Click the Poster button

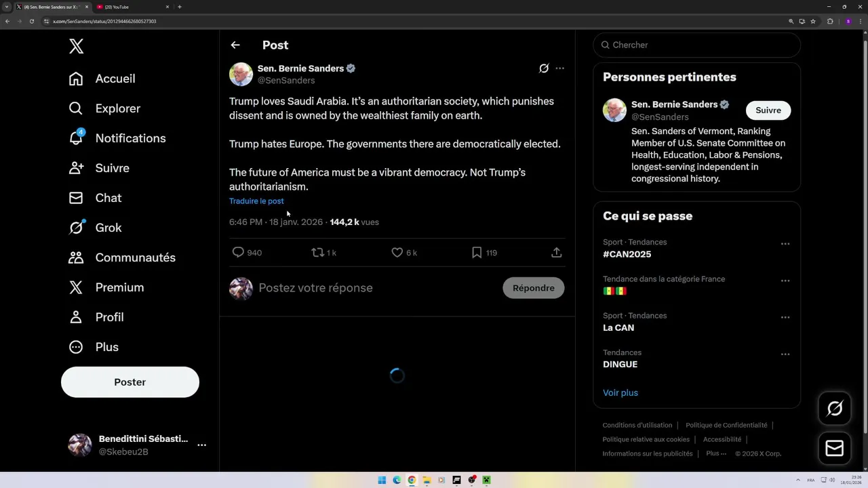point(130,382)
